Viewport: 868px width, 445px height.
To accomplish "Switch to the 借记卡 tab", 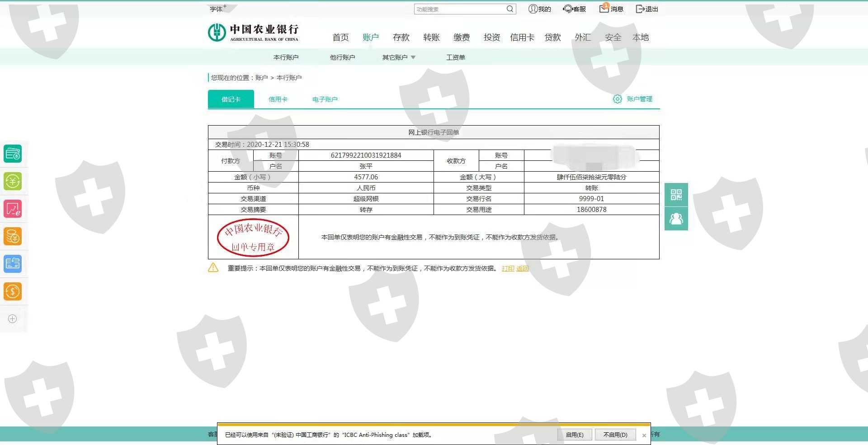I will click(x=231, y=99).
